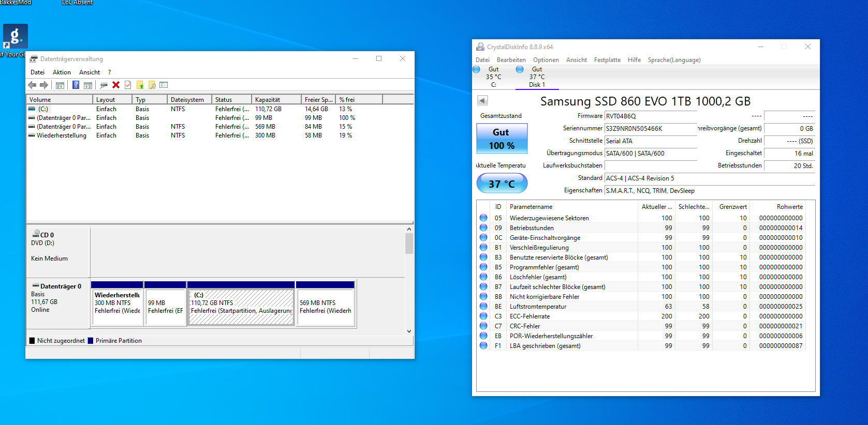Select the Luftstromtemperatur row
The image size is (868, 425).
pyautogui.click(x=641, y=307)
